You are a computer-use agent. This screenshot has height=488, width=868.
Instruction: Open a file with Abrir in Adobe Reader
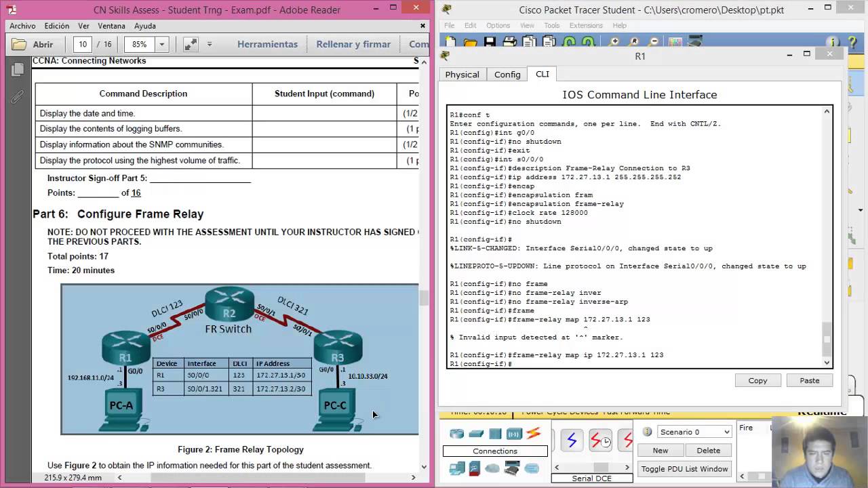33,44
